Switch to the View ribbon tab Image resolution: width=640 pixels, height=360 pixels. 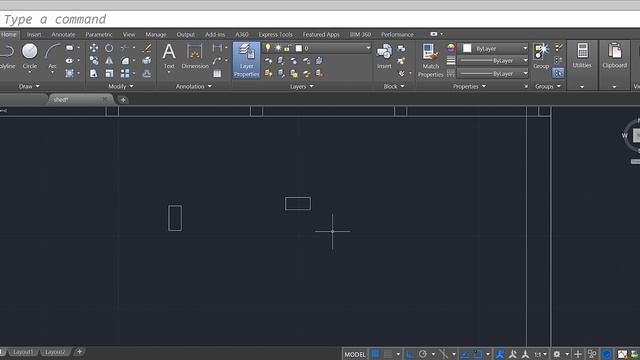[x=129, y=34]
